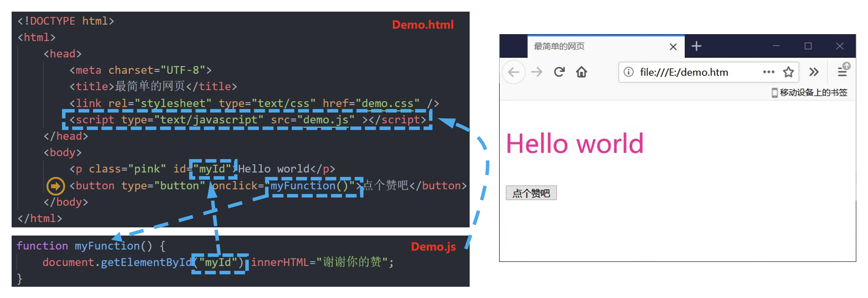The height and width of the screenshot is (298, 868).
Task: Click the browser back arrow button
Action: (x=513, y=72)
